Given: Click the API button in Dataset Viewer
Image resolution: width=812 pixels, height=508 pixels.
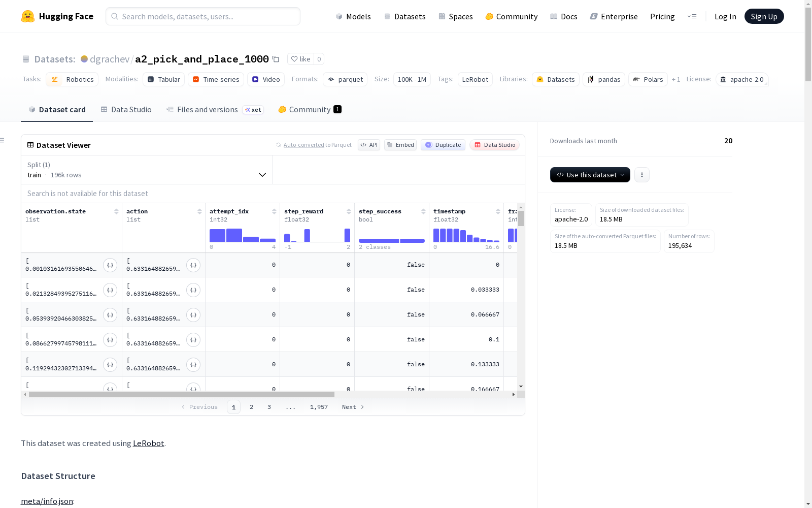Looking at the screenshot, I should click(369, 145).
